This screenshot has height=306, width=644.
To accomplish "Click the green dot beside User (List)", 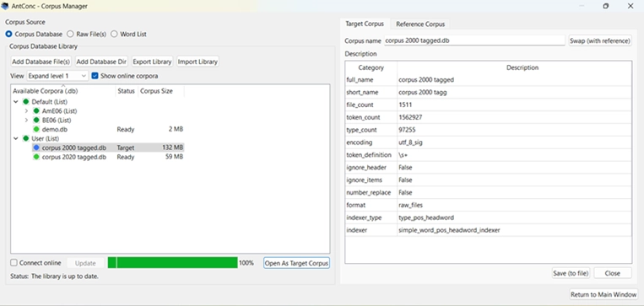I will coord(26,138).
